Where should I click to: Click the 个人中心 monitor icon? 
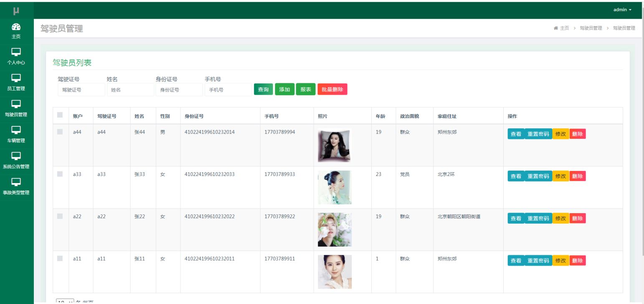point(16,52)
